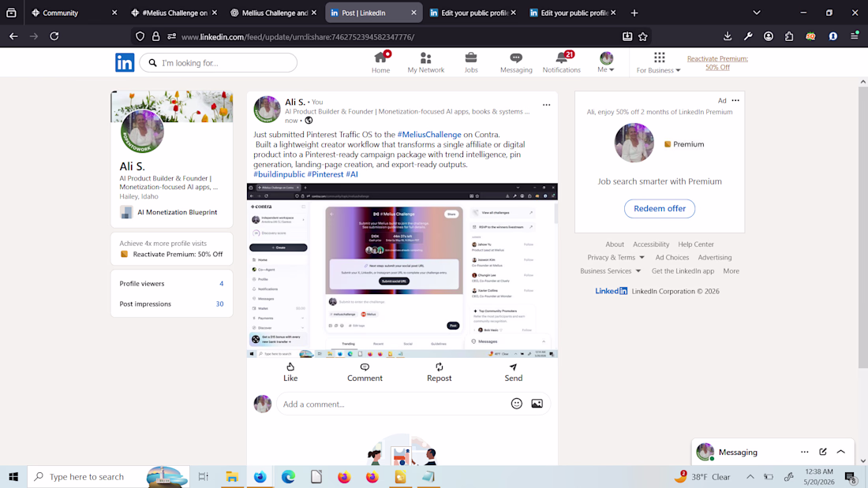This screenshot has width=868, height=488.
Task: Open Messaging panel options three dots
Action: 804,452
